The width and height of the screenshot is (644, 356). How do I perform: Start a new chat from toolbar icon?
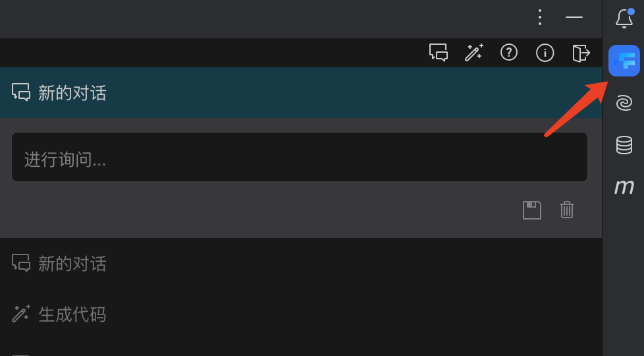[439, 53]
